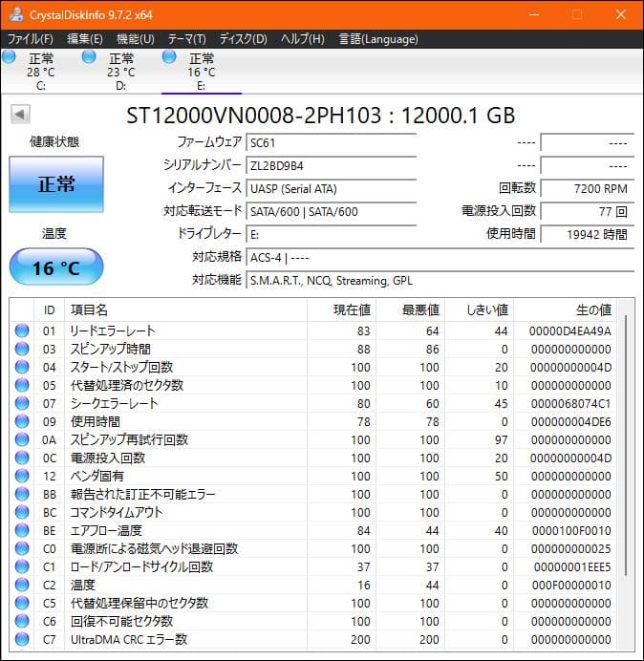This screenshot has width=644, height=661.
Task: Open the ファイル(F) menu
Action: (30, 39)
